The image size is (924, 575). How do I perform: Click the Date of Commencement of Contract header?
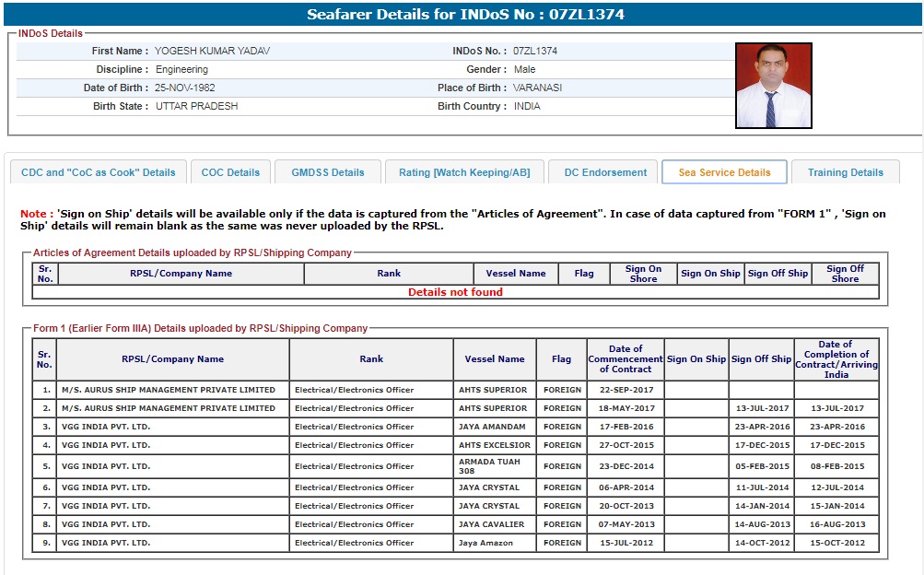626,359
